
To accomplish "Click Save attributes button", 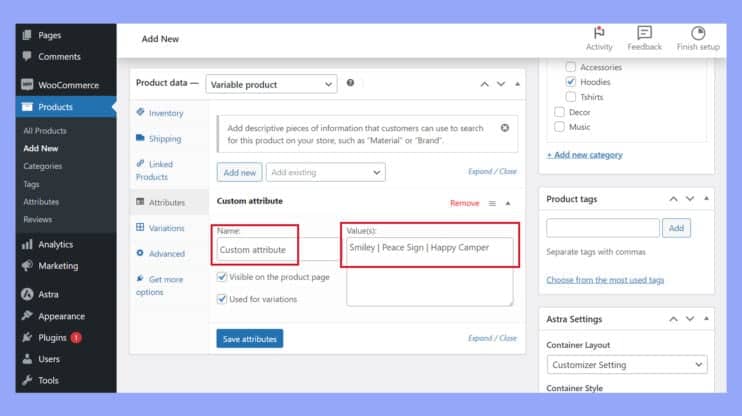I will (250, 339).
